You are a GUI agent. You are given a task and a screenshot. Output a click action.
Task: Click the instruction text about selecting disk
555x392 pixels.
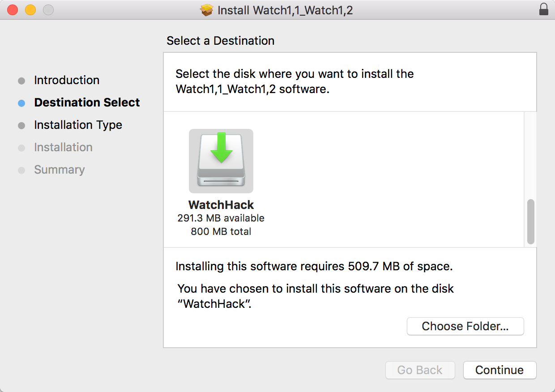pyautogui.click(x=295, y=81)
